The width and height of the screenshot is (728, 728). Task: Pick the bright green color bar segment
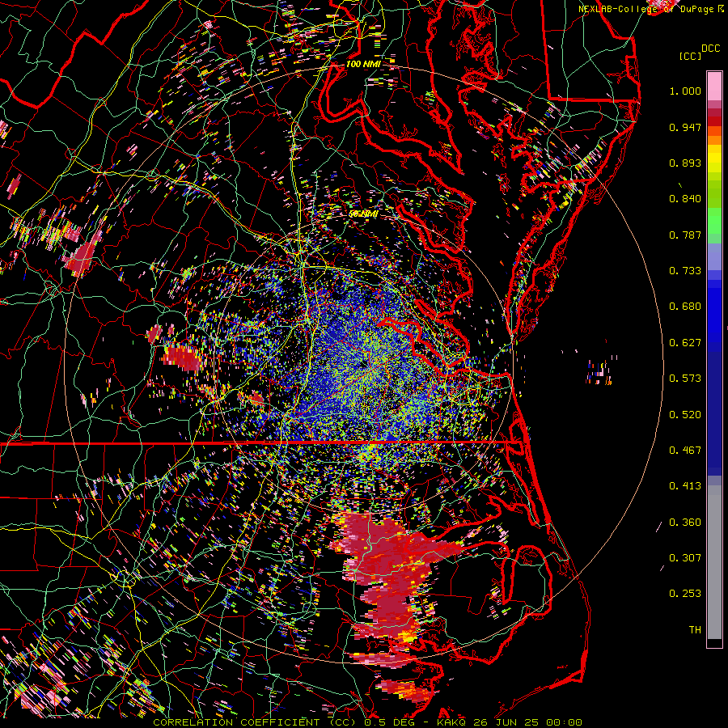(714, 221)
